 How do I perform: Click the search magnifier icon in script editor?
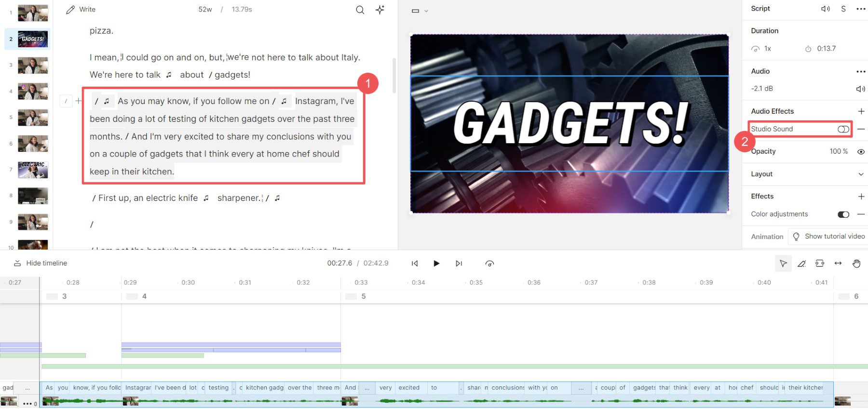pos(360,10)
